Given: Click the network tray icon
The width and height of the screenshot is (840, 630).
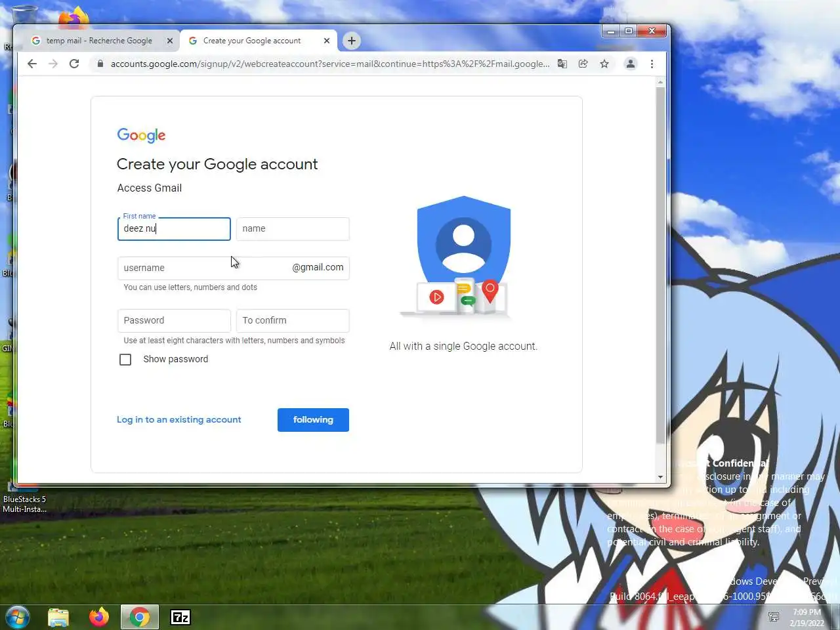Looking at the screenshot, I should pyautogui.click(x=774, y=617).
